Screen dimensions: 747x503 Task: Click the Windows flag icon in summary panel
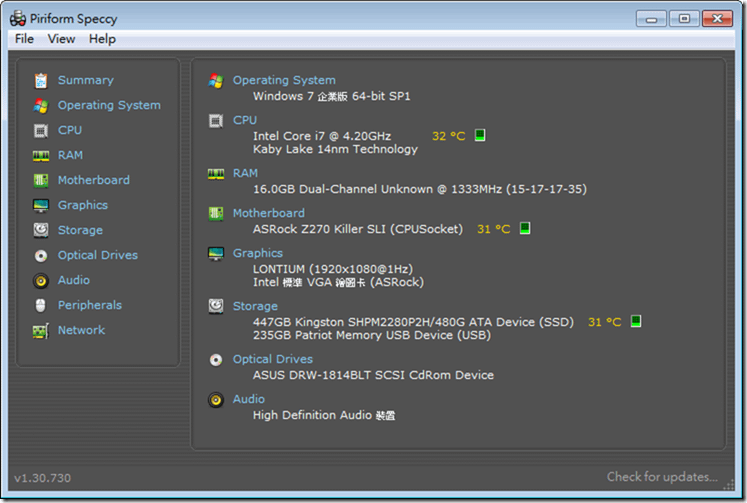(216, 80)
